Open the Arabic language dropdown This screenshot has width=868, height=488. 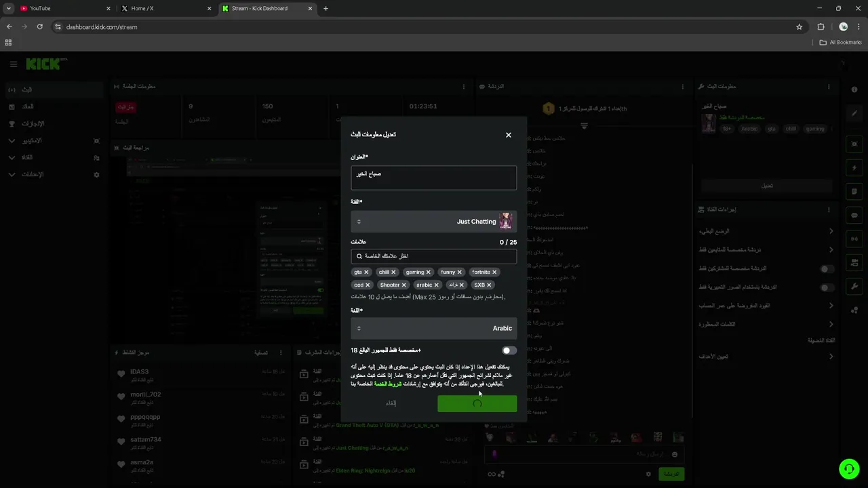coord(434,328)
